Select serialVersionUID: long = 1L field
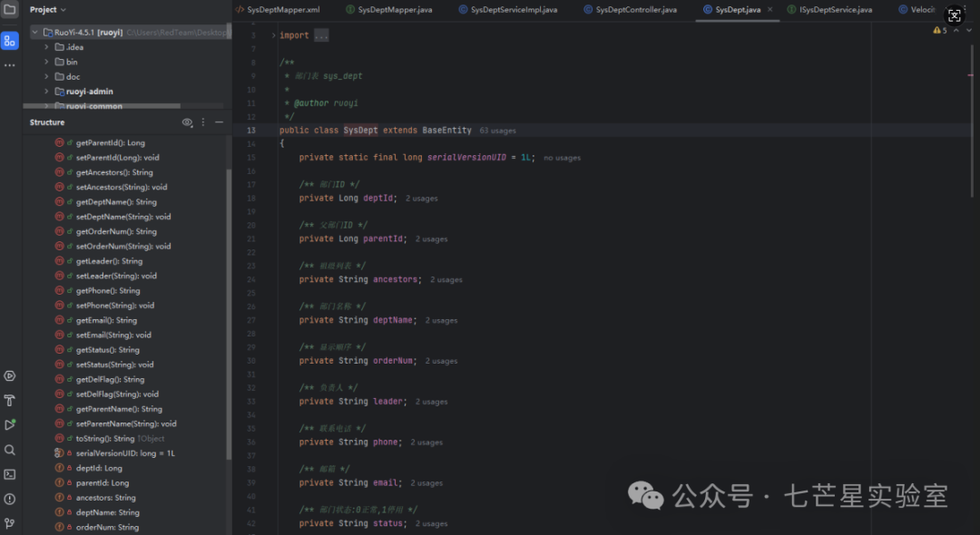The height and width of the screenshot is (535, 980). coord(125,453)
